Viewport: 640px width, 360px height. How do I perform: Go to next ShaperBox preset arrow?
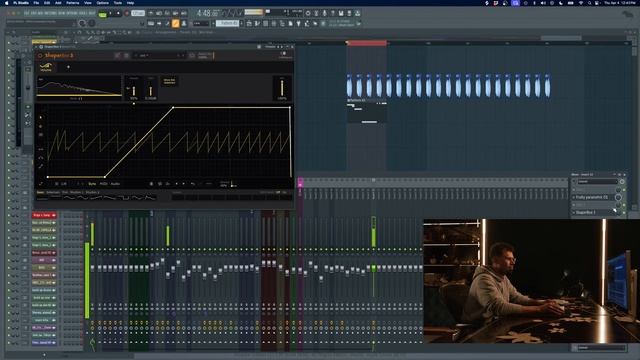pyautogui.click(x=183, y=55)
